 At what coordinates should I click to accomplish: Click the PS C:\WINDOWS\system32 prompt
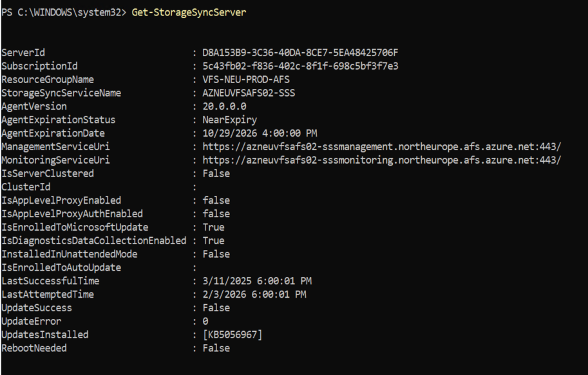point(64,12)
